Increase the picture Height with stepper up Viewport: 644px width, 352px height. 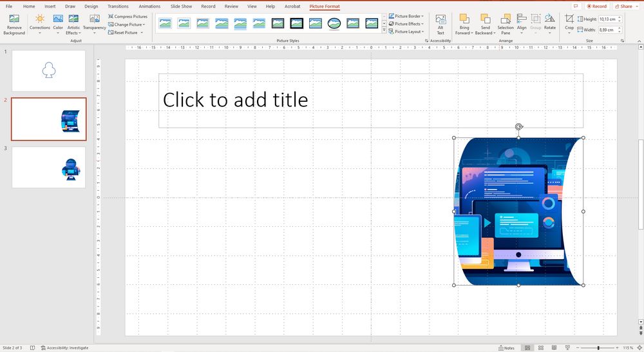(x=620, y=17)
